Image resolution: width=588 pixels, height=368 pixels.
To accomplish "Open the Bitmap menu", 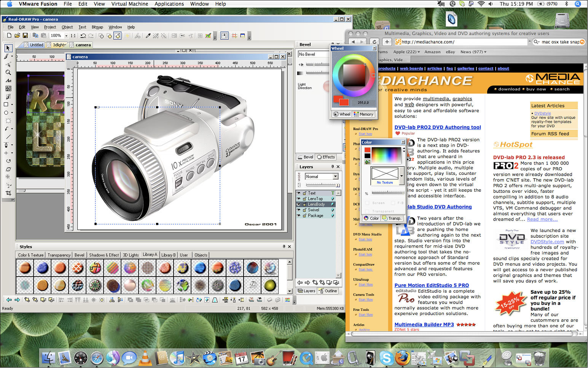I will click(x=97, y=27).
